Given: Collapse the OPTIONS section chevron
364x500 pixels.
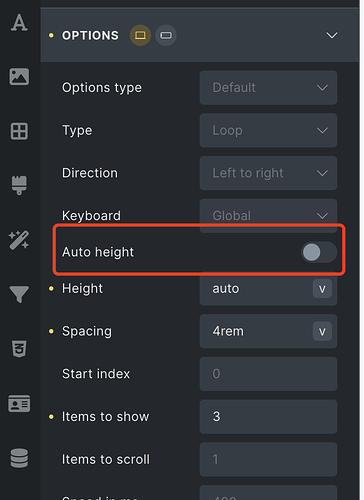Looking at the screenshot, I should pos(332,35).
